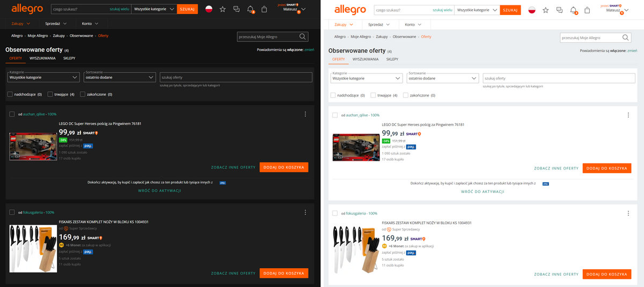The height and width of the screenshot is (287, 644).
Task: Click SZUKAJ button in light theme header
Action: (510, 10)
